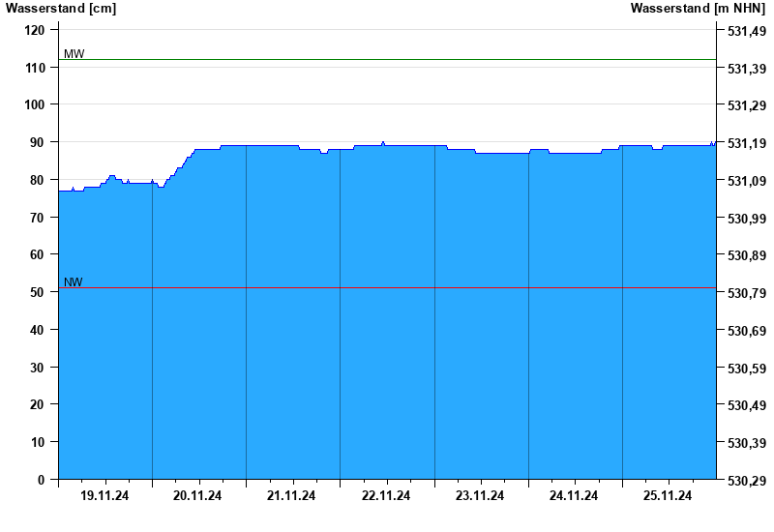This screenshot has width=774, height=532.
Task: Click the 531,09 right axis value
Action: tap(747, 181)
